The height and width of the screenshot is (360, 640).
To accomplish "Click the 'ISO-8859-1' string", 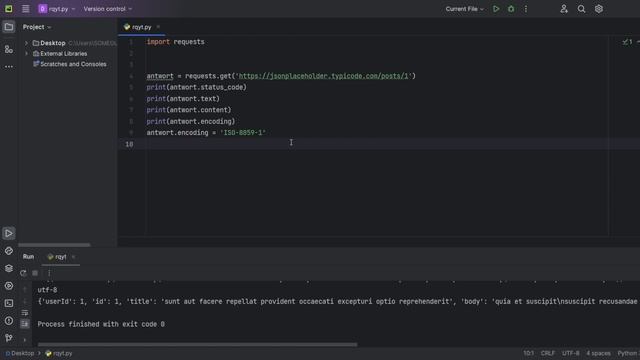I will [x=243, y=133].
